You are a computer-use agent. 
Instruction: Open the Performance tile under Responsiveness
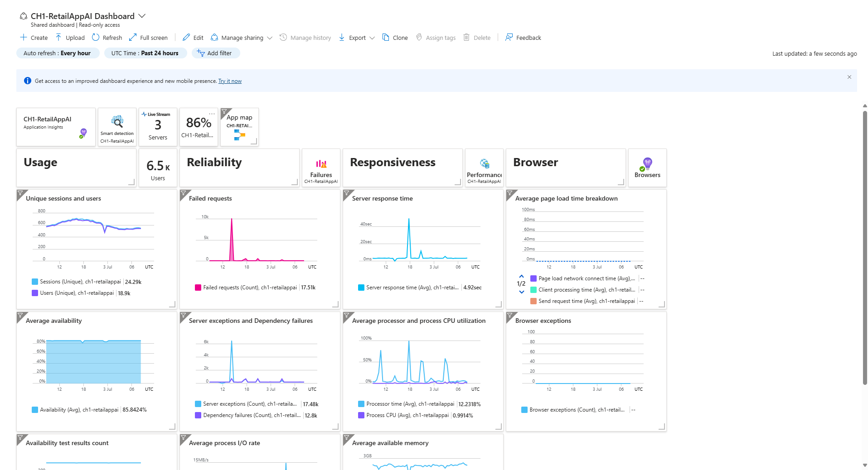[484, 168]
